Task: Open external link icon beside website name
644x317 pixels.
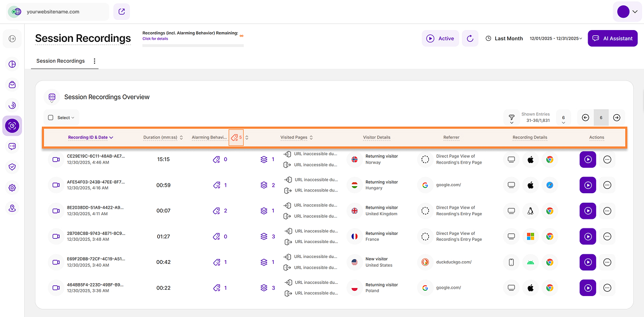Action: coord(121,11)
